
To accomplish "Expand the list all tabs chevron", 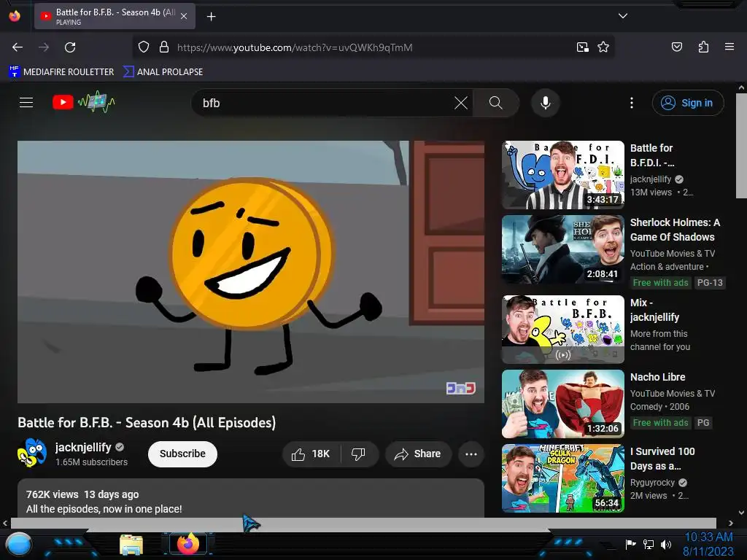I will (623, 16).
